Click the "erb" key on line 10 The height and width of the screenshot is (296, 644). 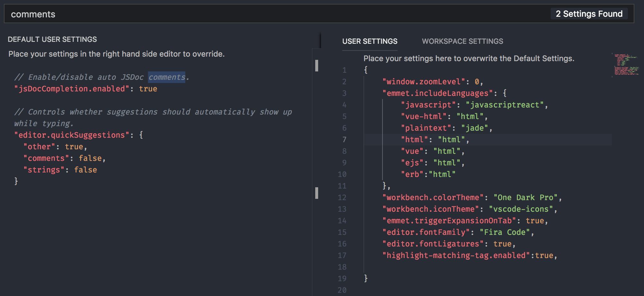click(412, 174)
